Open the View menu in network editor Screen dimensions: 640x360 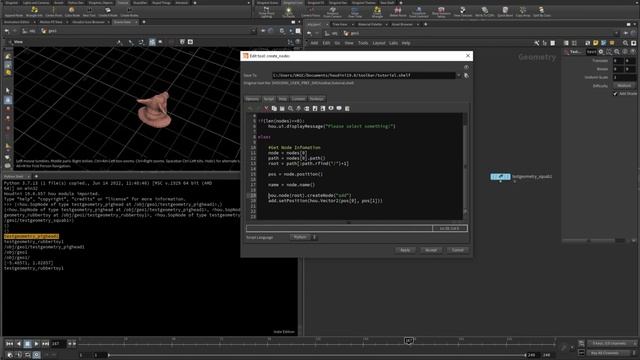pyautogui.click(x=349, y=43)
